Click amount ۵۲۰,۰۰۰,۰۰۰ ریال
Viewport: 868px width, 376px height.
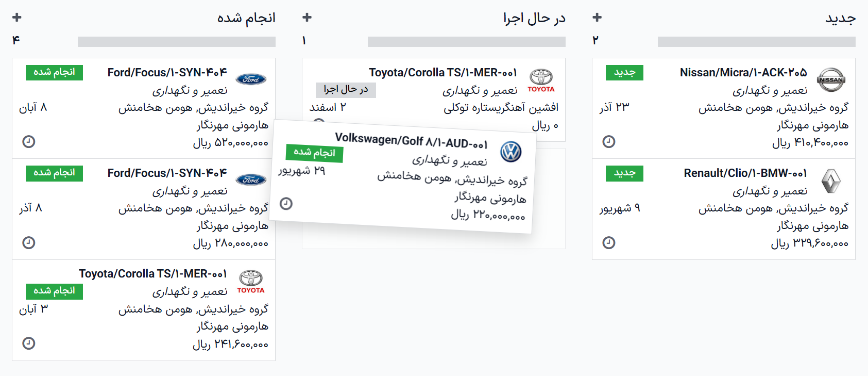tap(230, 142)
